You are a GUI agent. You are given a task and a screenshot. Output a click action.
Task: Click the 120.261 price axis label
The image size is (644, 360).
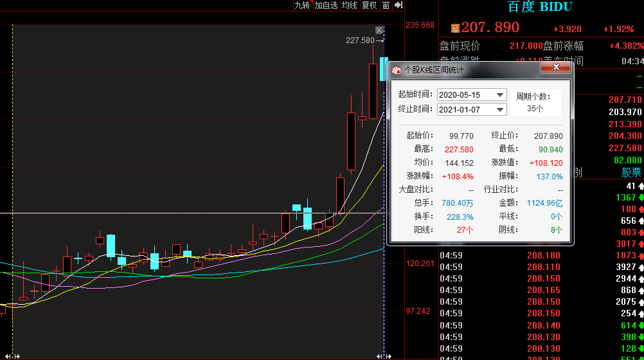[420, 264]
